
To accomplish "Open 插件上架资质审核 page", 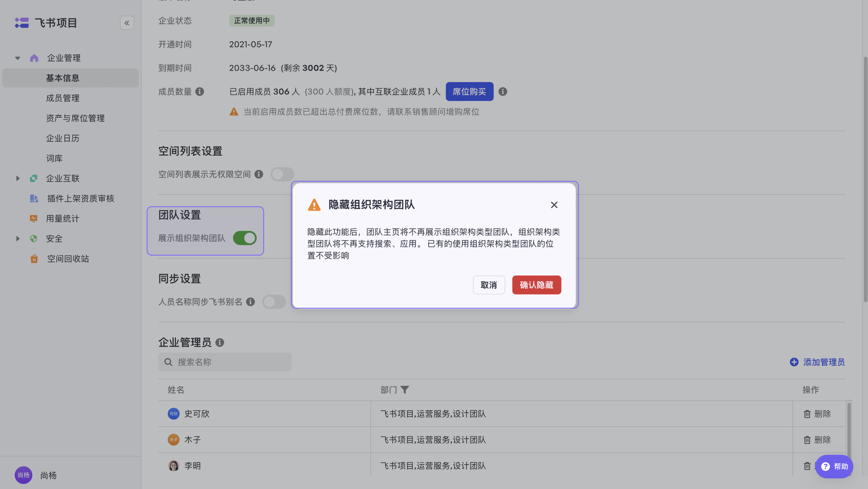I will coord(80,198).
